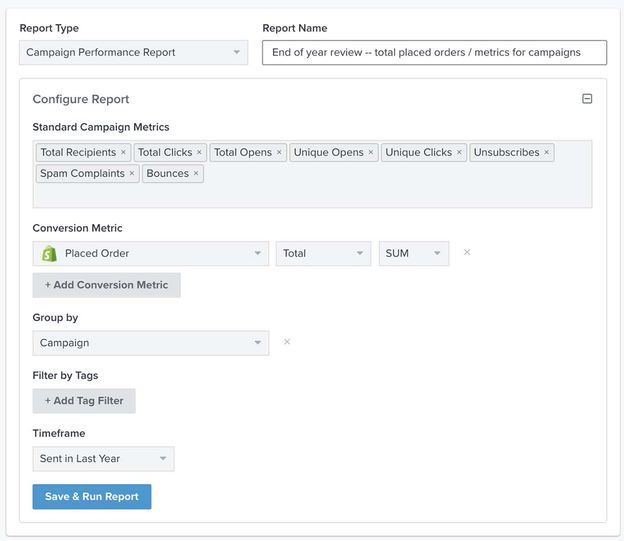Click the Timeframe label
The height and width of the screenshot is (541, 624).
pos(59,434)
